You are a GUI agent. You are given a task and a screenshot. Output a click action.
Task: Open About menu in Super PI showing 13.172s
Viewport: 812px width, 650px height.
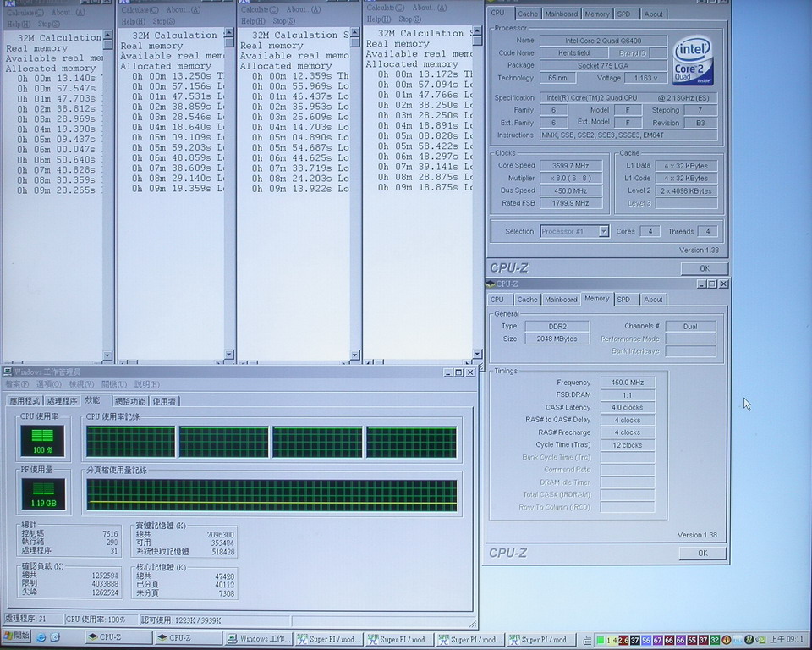click(x=430, y=8)
